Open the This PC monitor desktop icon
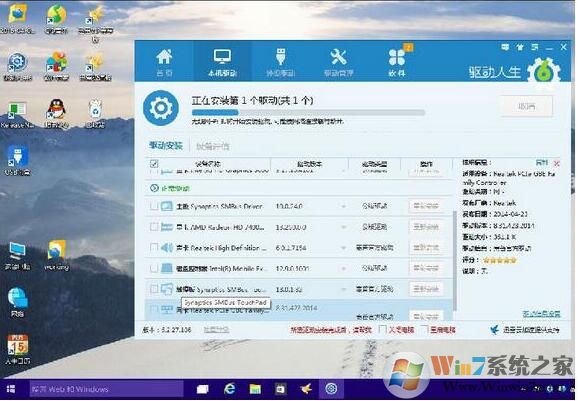580x401 pixels. click(17, 255)
